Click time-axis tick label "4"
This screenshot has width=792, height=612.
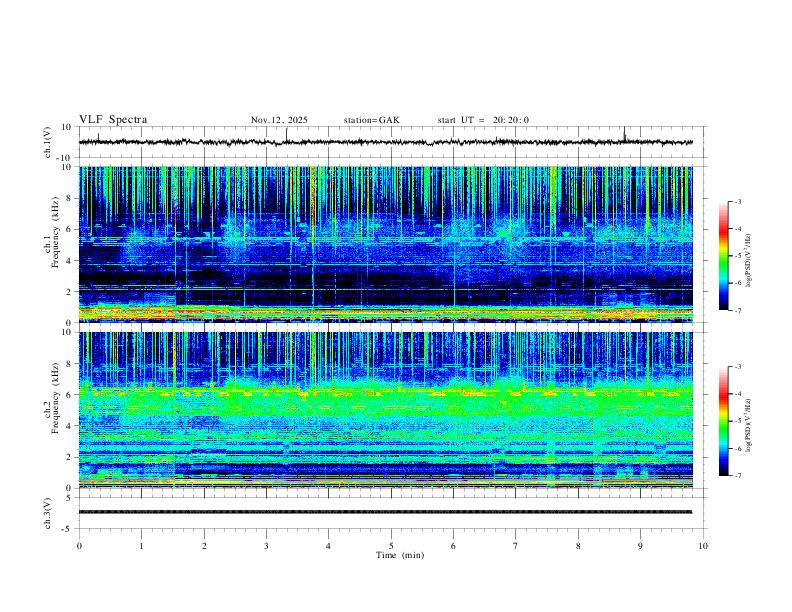(x=329, y=546)
